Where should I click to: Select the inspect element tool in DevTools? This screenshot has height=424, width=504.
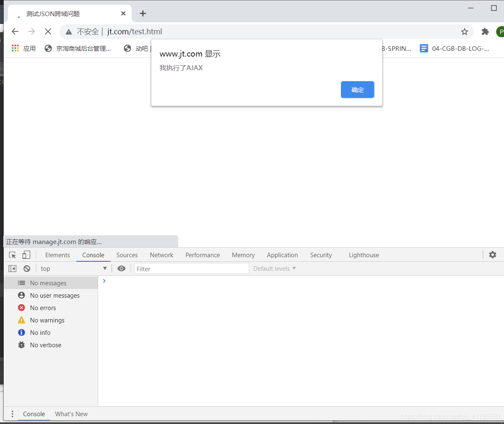pyautogui.click(x=13, y=255)
